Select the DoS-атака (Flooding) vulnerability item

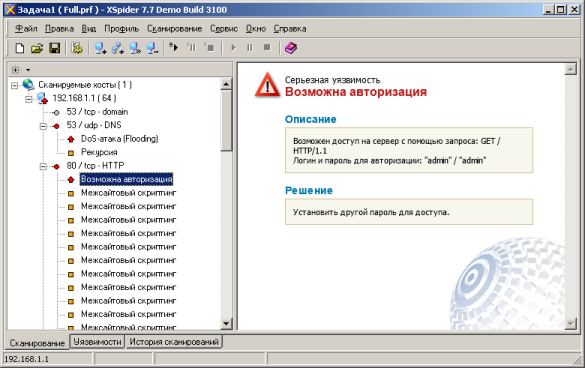pos(119,139)
